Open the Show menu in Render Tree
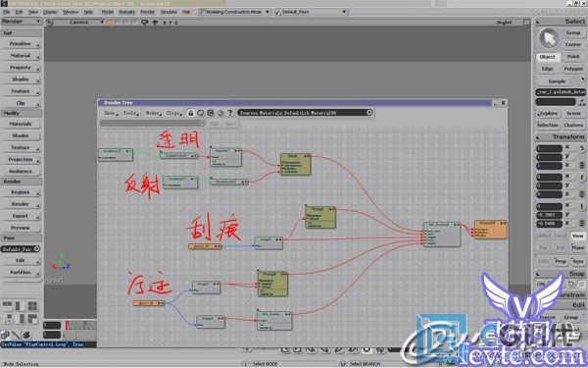 (110, 113)
